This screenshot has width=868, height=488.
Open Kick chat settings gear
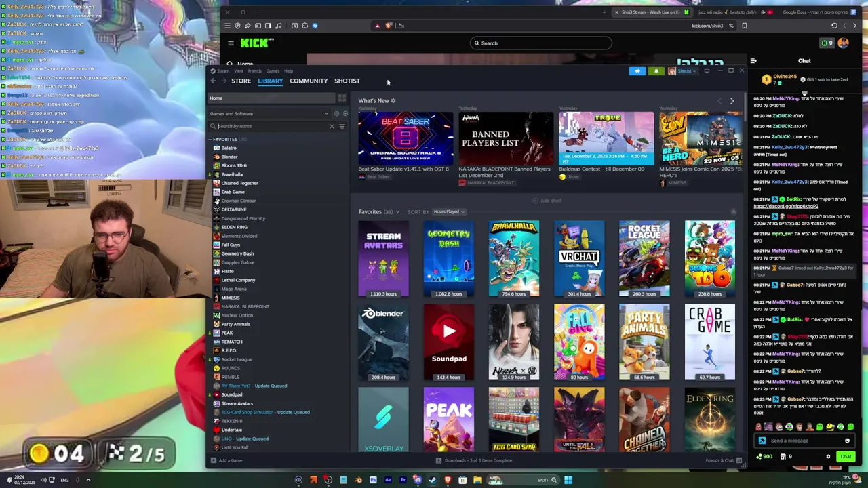pyautogui.click(x=828, y=457)
